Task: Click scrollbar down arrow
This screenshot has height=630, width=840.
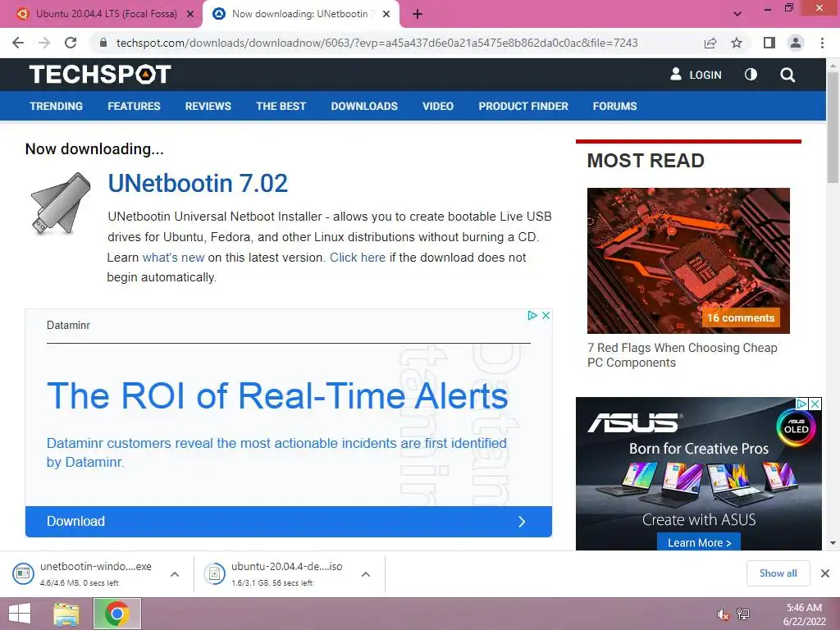Action: click(833, 543)
